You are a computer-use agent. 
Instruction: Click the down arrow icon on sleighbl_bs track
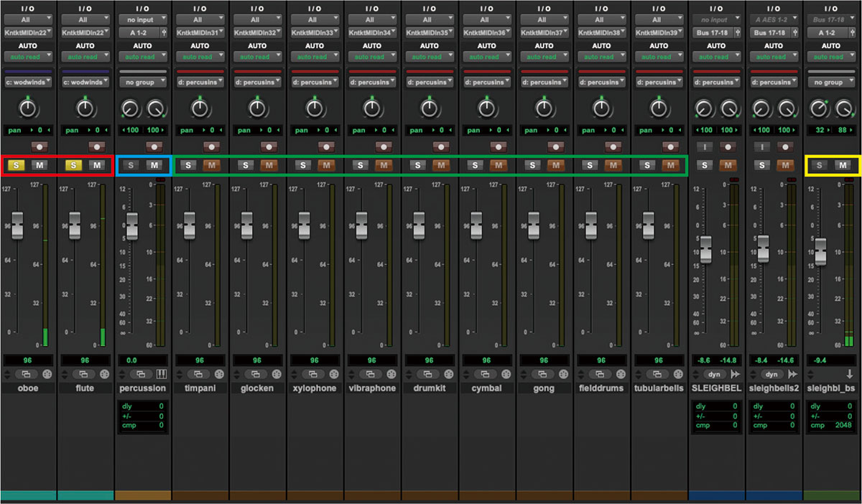(x=850, y=374)
